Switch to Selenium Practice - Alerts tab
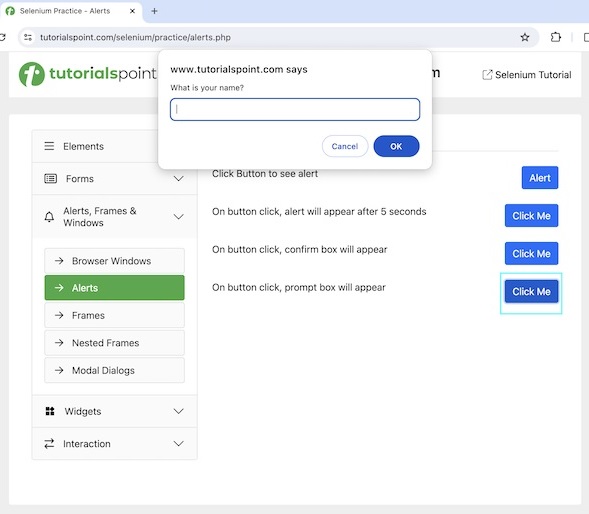The image size is (589, 514). coord(71,11)
